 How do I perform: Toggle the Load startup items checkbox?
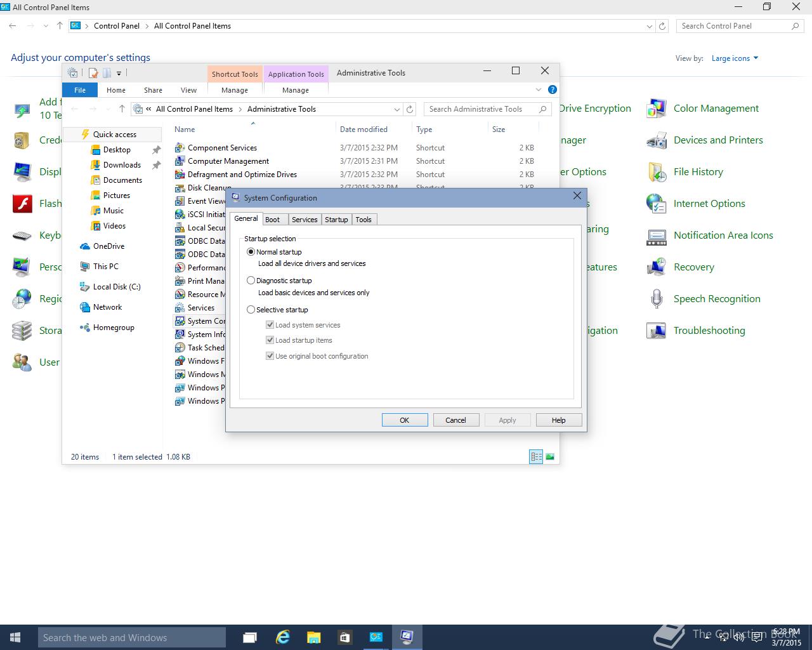(270, 340)
